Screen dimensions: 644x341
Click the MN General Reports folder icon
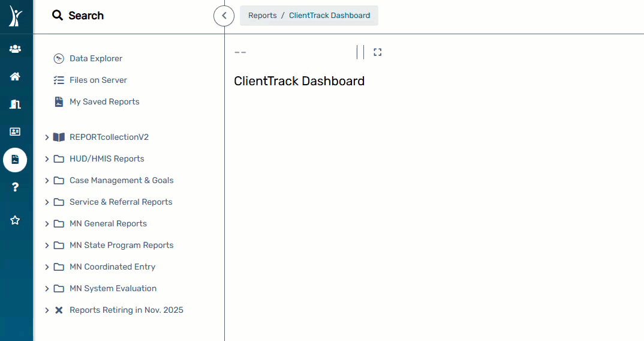coord(59,223)
